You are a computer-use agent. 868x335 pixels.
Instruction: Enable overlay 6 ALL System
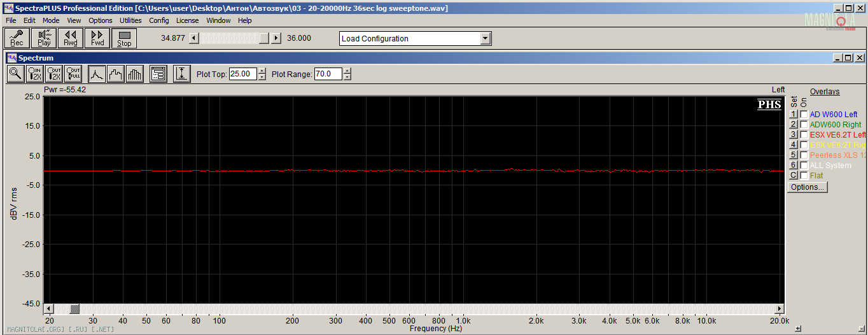click(x=804, y=166)
